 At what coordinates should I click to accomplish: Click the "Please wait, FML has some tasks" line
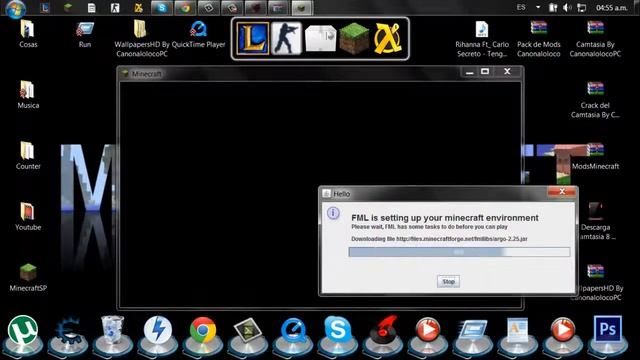429,227
